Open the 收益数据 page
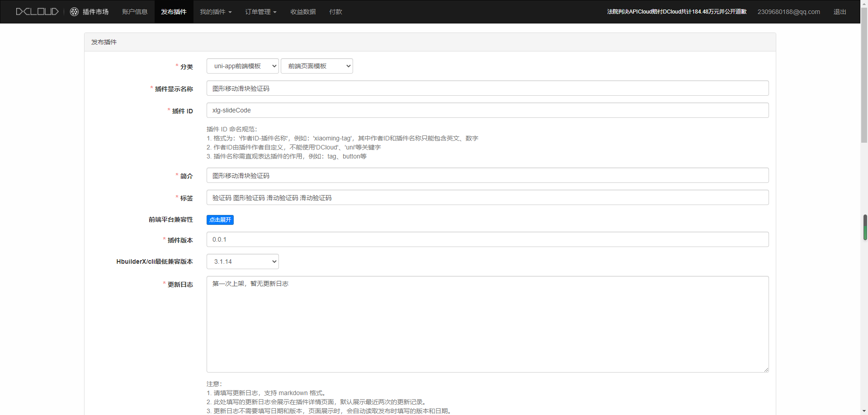Viewport: 868px width, 415px height. click(x=303, y=12)
